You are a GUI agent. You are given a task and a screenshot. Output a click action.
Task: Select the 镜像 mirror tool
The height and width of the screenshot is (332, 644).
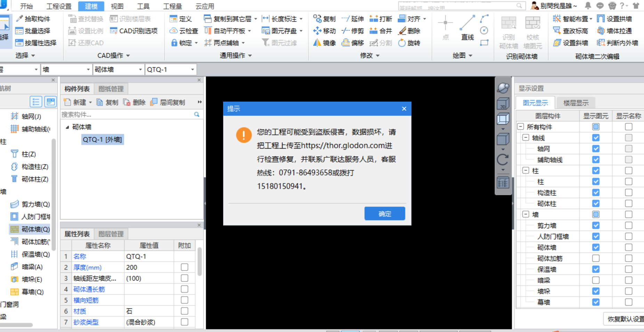point(324,43)
